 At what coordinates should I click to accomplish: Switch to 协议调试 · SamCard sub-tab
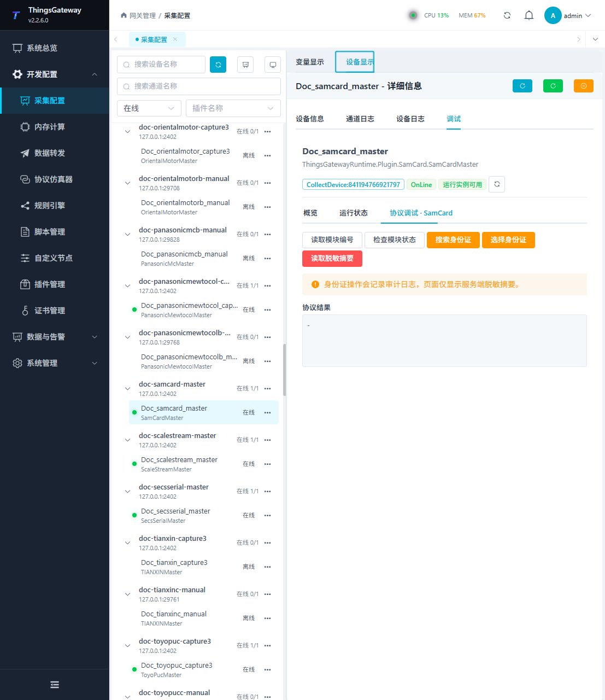click(421, 213)
